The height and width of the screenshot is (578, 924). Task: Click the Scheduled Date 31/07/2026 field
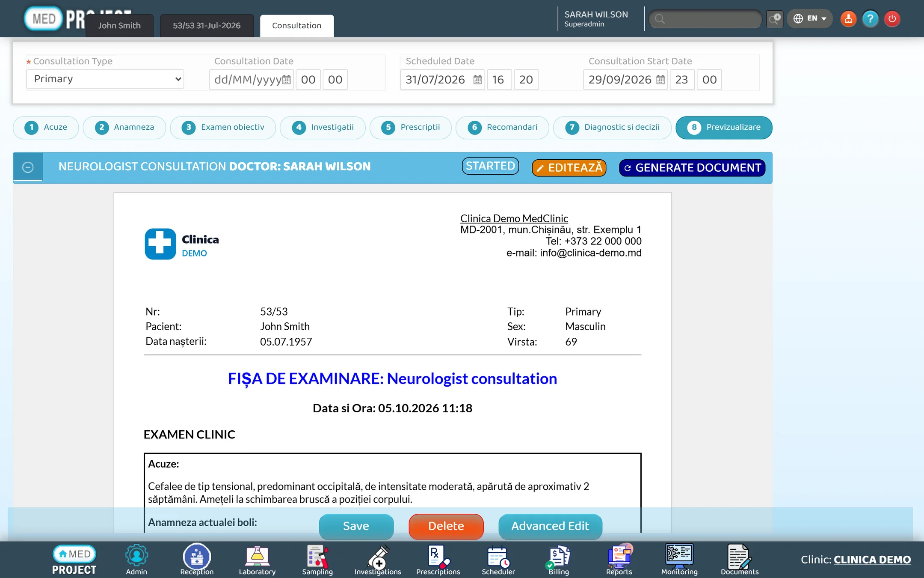pyautogui.click(x=442, y=80)
